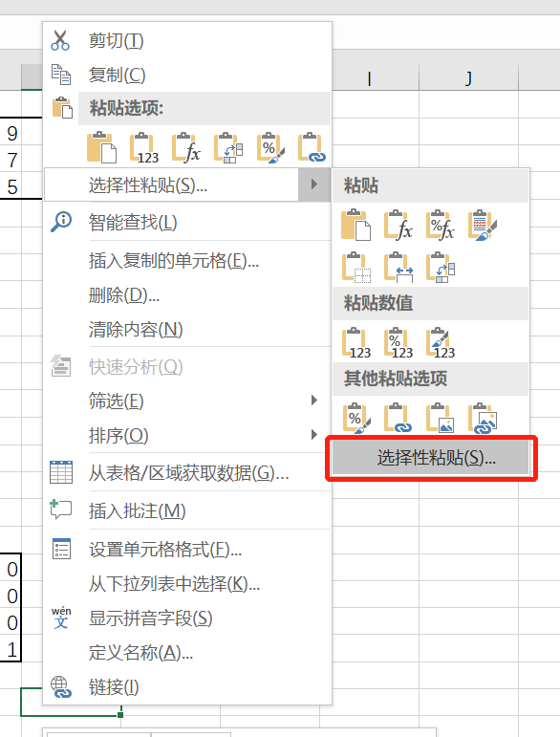Select Keep Source Column Widths icon in submenu
Screen dimensions: 560x737
tap(398, 268)
